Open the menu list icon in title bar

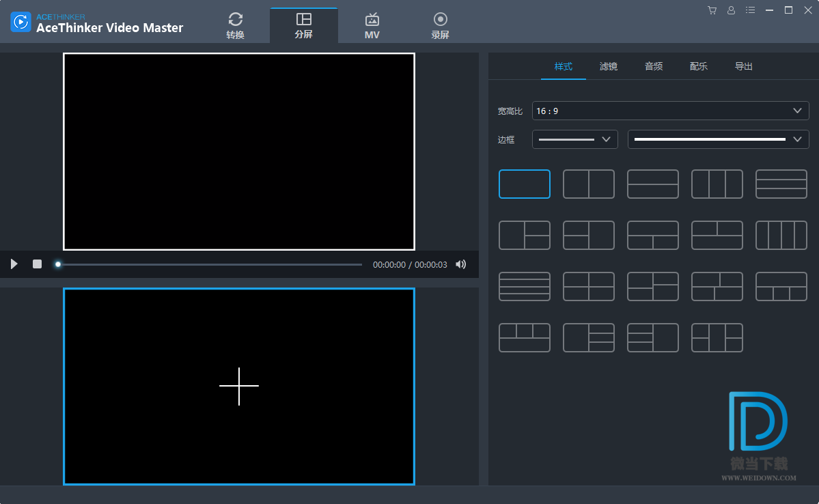750,10
